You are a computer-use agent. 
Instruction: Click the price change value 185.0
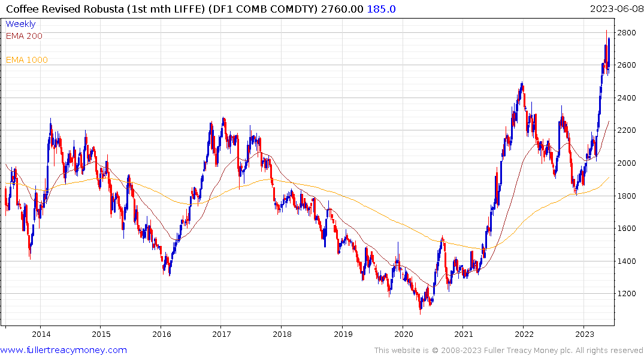381,9
